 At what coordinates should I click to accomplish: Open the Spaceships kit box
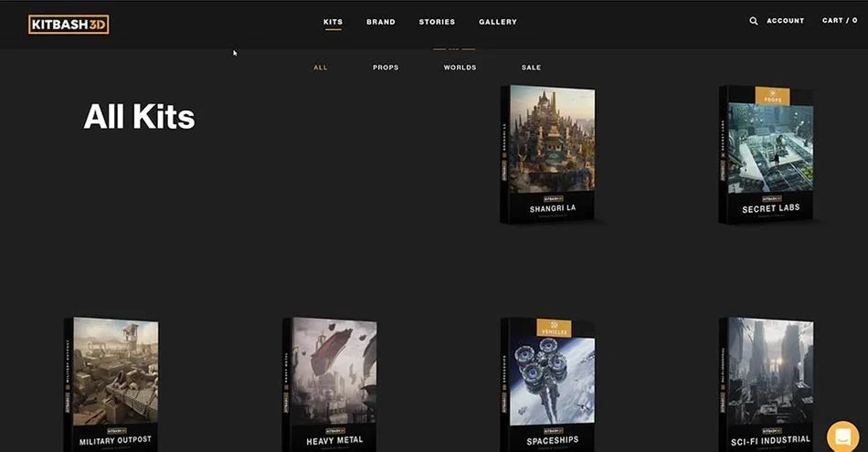click(x=548, y=384)
